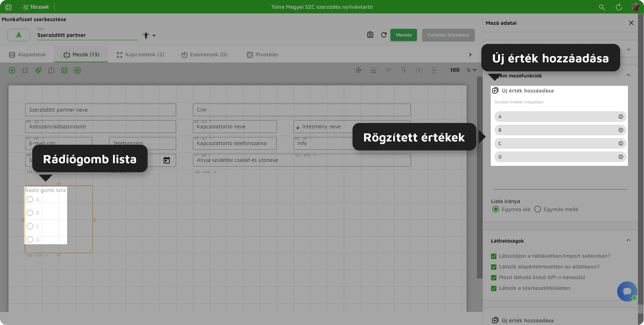
Task: Click the green tag label icon
Action: (x=38, y=70)
